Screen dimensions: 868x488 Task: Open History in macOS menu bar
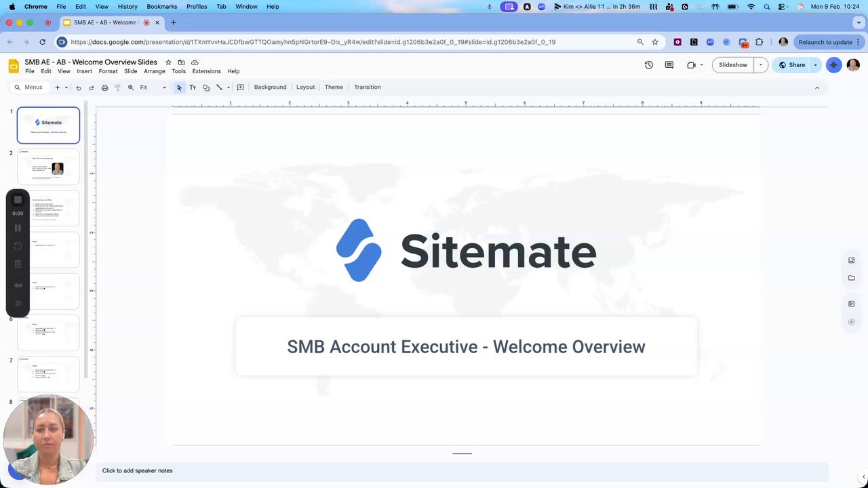point(127,6)
